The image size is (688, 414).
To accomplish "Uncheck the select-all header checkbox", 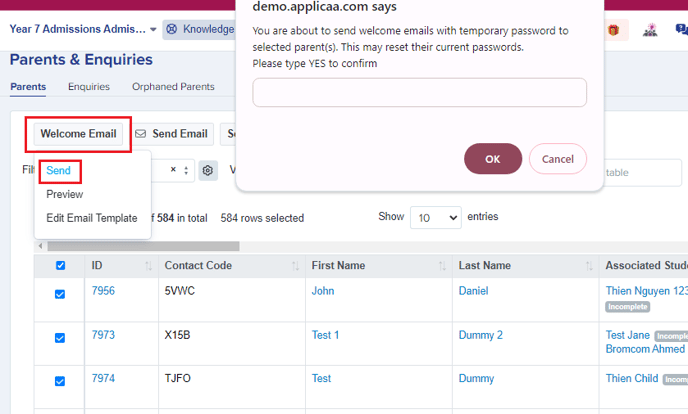I will tap(61, 265).
